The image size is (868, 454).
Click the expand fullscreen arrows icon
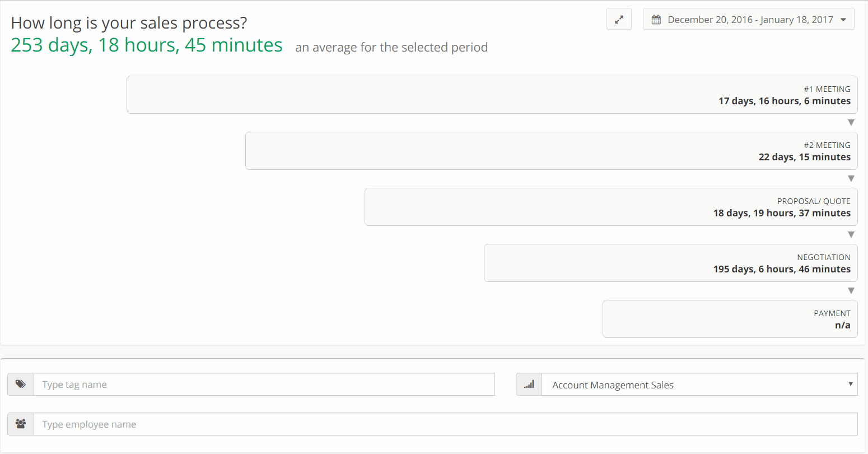click(619, 19)
